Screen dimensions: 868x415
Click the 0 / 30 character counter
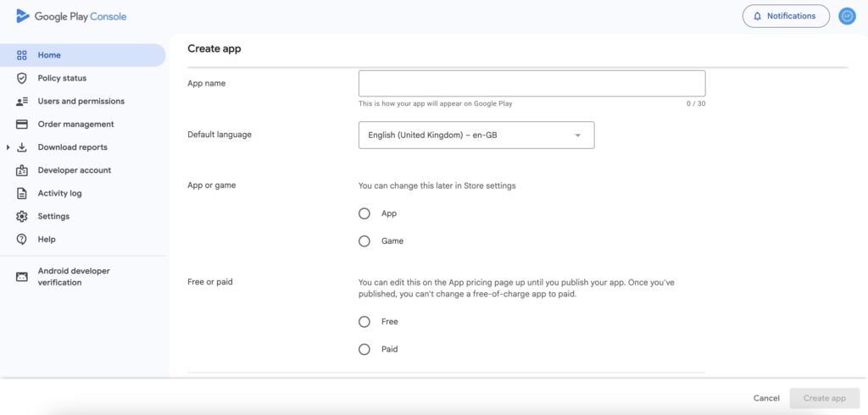pos(696,104)
